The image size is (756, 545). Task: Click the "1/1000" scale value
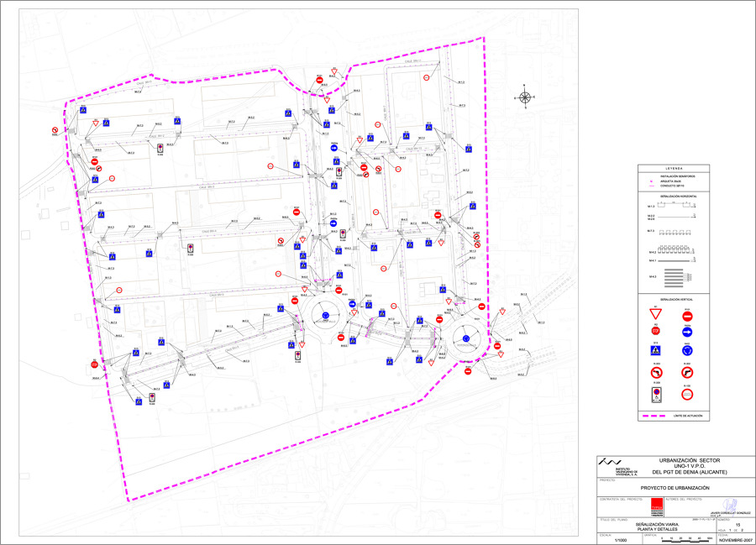pos(621,540)
